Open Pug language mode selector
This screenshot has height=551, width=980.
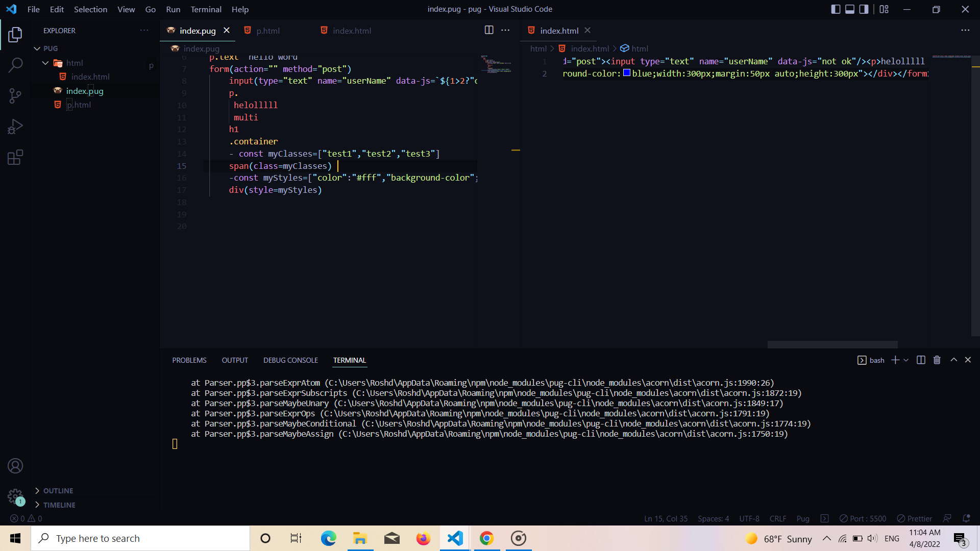[803, 518]
